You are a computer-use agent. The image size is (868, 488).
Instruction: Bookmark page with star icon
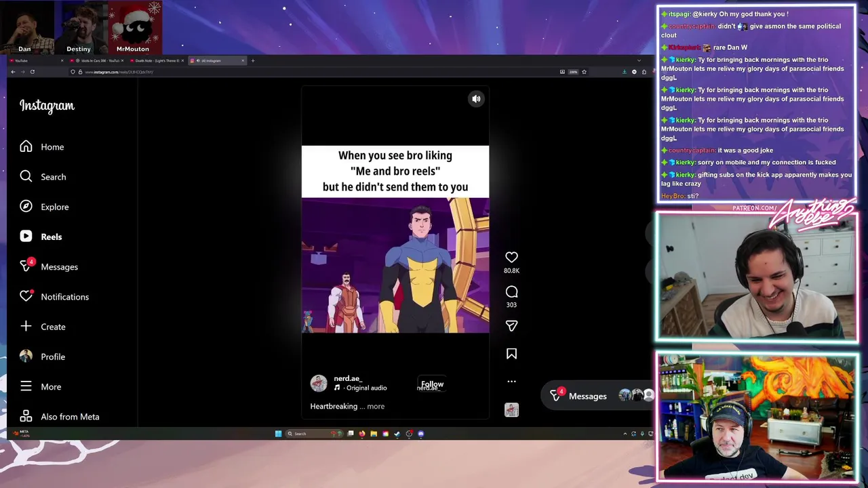[584, 72]
